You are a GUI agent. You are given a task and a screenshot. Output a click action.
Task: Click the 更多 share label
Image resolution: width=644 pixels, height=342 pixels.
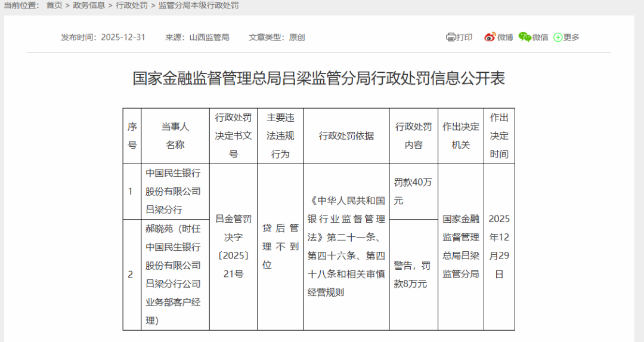[571, 38]
